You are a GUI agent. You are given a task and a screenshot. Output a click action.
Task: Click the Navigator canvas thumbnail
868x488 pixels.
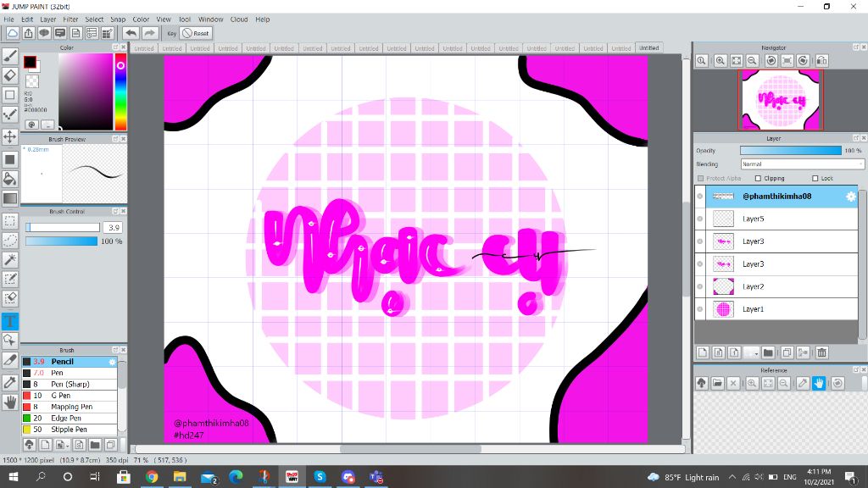780,100
